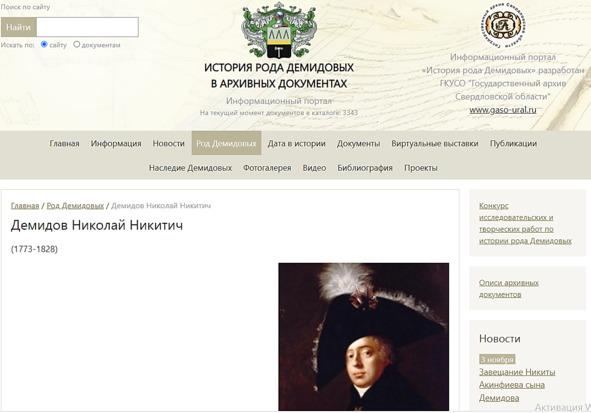This screenshot has height=413, width=591.
Task: Select the 'документам' search radio button
Action: coord(77,44)
